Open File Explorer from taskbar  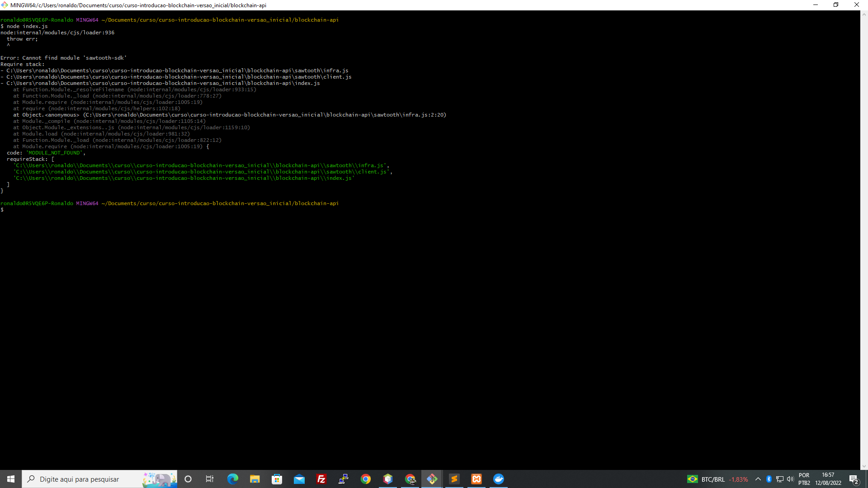255,479
